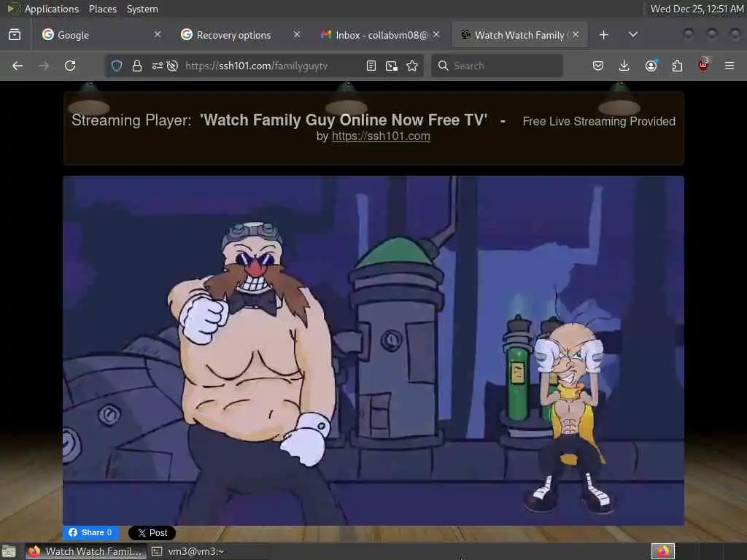Click the Facebook Share button
Viewport: 747px width, 560px height.
[90, 532]
